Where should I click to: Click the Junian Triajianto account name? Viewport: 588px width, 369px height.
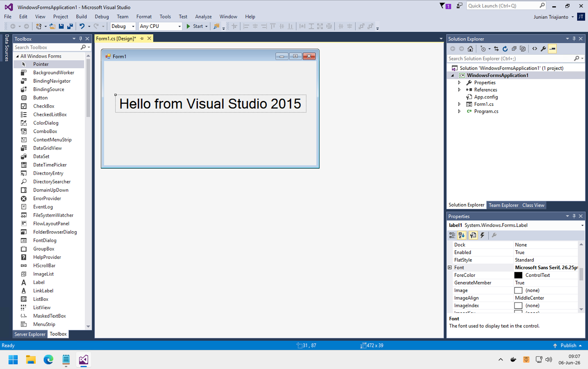551,17
